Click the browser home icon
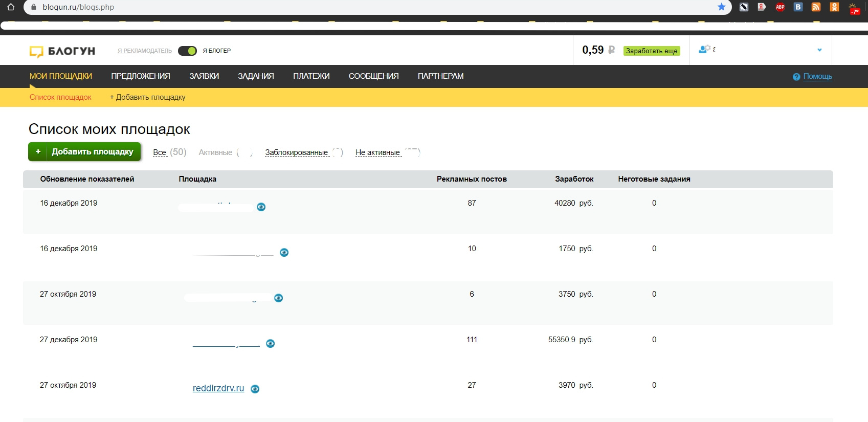 (x=11, y=7)
